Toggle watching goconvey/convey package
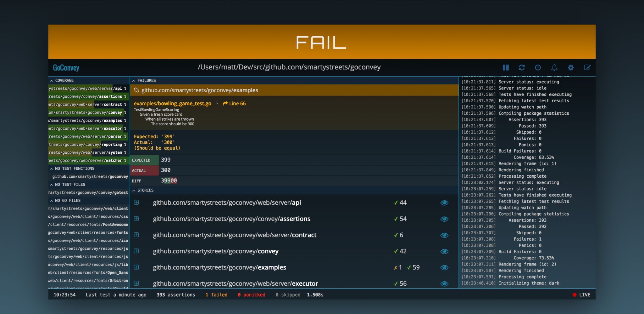The image size is (644, 314). point(444,251)
